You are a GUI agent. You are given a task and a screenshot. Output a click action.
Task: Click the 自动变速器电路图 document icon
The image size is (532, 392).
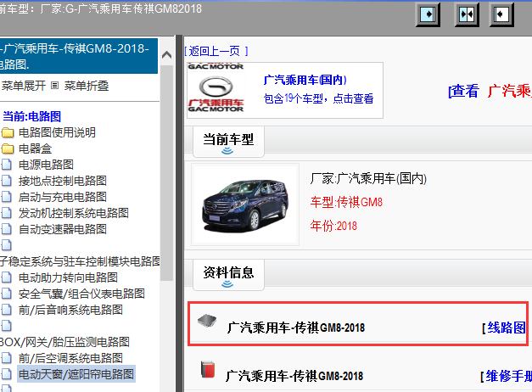[7, 229]
